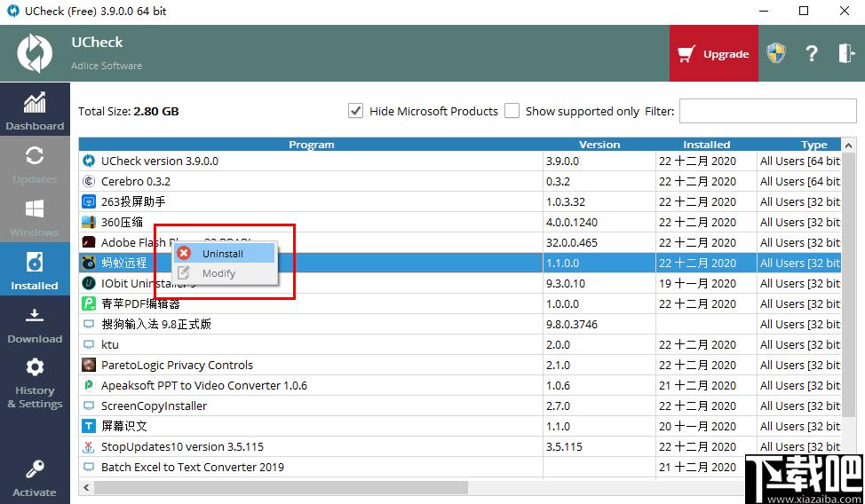Viewport: 865px width, 504px height.
Task: Open help question mark icon
Action: (x=811, y=53)
